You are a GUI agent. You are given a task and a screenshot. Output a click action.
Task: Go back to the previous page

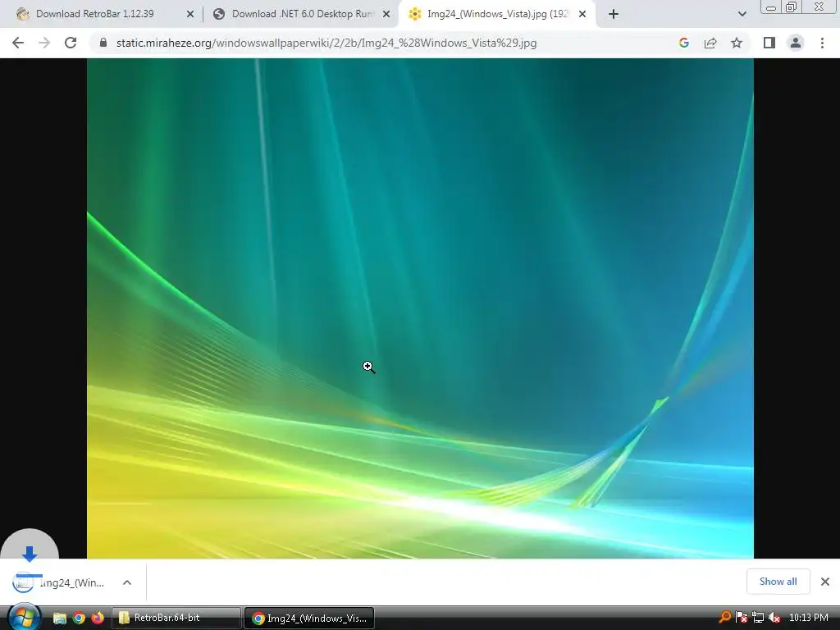tap(18, 43)
